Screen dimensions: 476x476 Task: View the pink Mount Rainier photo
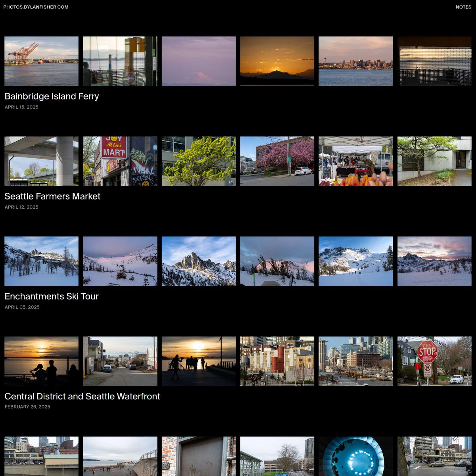click(x=198, y=61)
